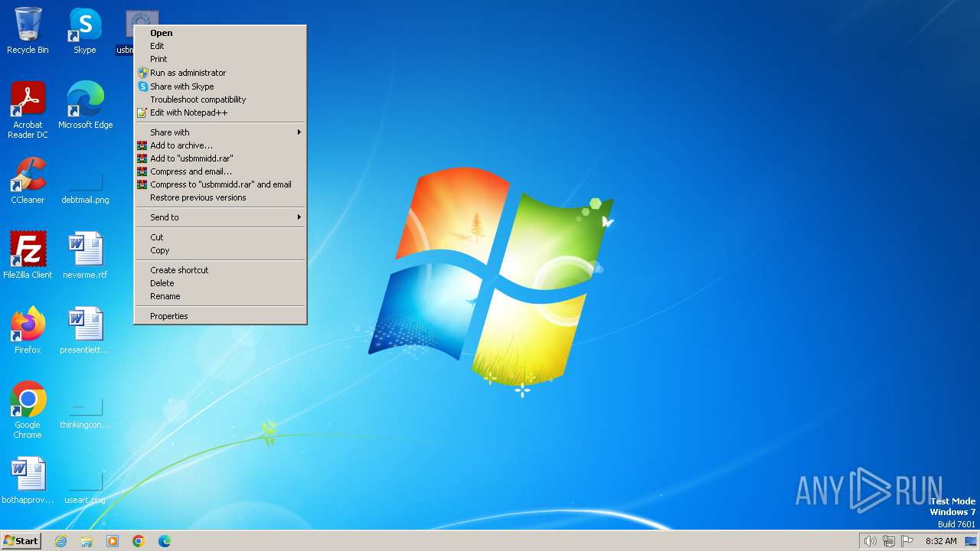This screenshot has width=980, height=551.
Task: Select the Skype desktop shortcut
Action: 85,31
